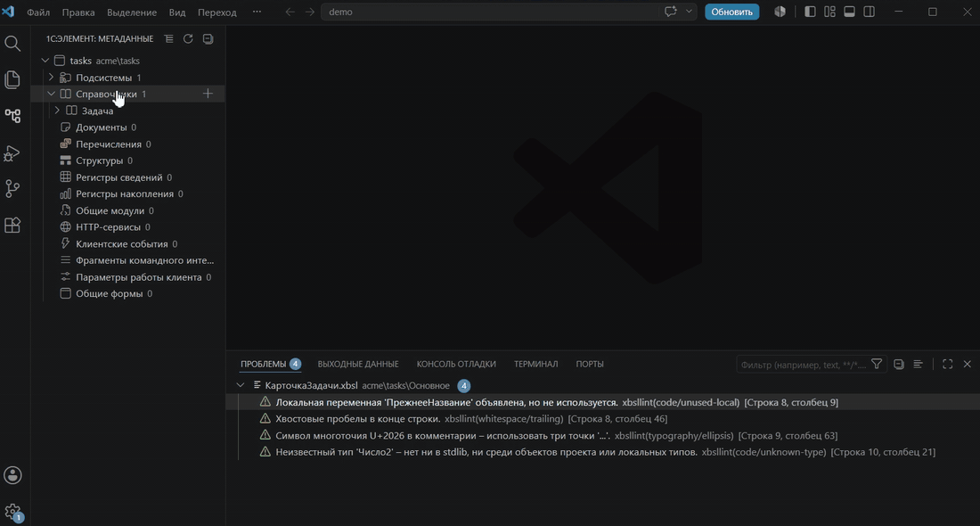Click the Copilot-style icon next to Обновить
This screenshot has width=980, height=526.
[x=780, y=12]
